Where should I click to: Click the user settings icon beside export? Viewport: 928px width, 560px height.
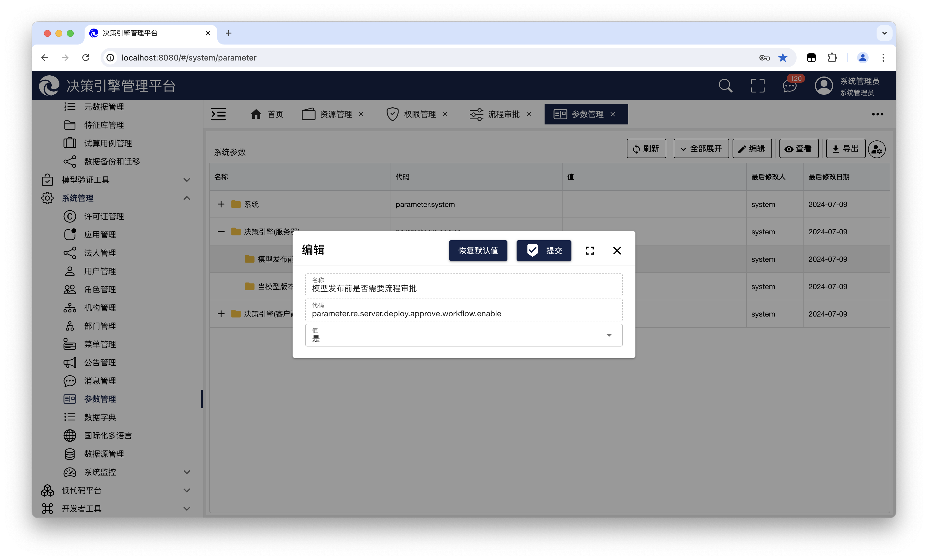point(877,149)
